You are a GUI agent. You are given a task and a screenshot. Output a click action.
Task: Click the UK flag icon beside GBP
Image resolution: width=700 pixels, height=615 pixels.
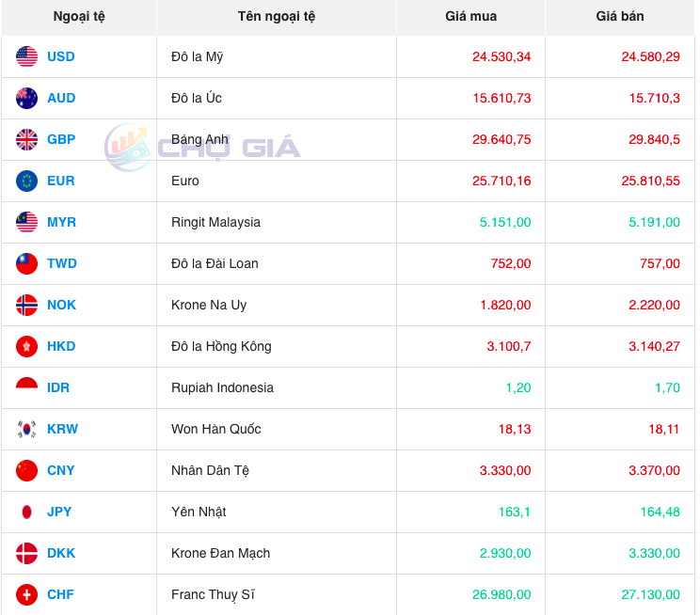(x=26, y=139)
